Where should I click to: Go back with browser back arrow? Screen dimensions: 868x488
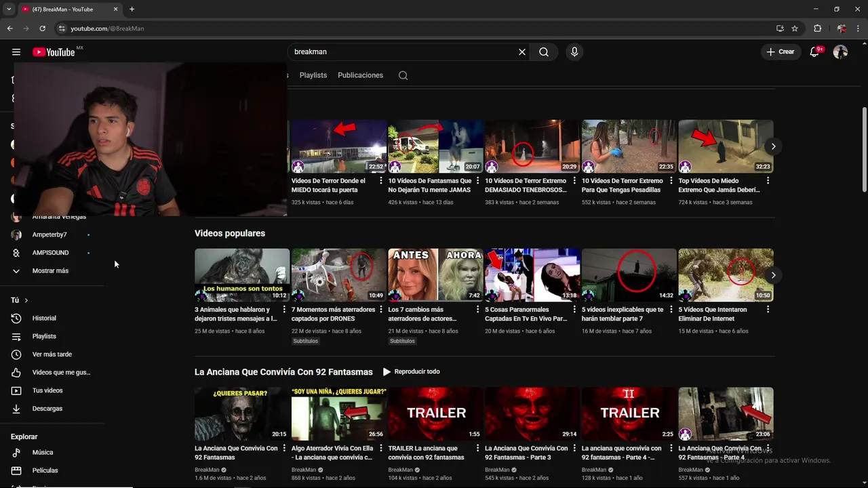click(9, 28)
